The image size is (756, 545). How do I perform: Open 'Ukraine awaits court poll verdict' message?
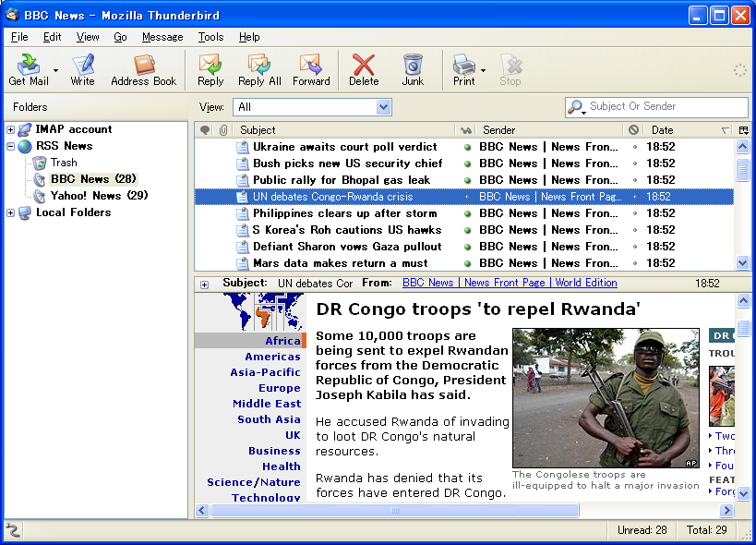tap(344, 147)
